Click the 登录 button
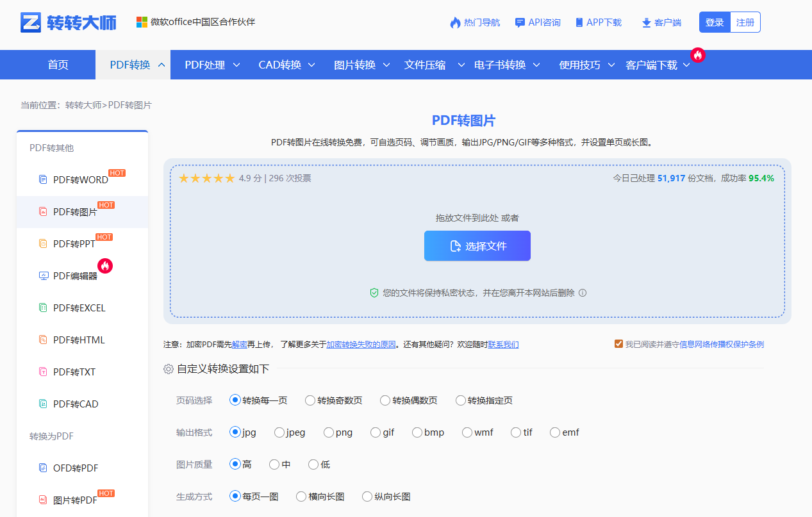This screenshot has width=812, height=517. 715,22
